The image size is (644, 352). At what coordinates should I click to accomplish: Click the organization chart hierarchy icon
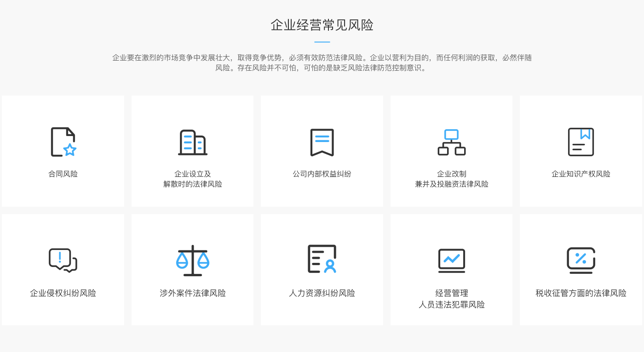coord(451,142)
